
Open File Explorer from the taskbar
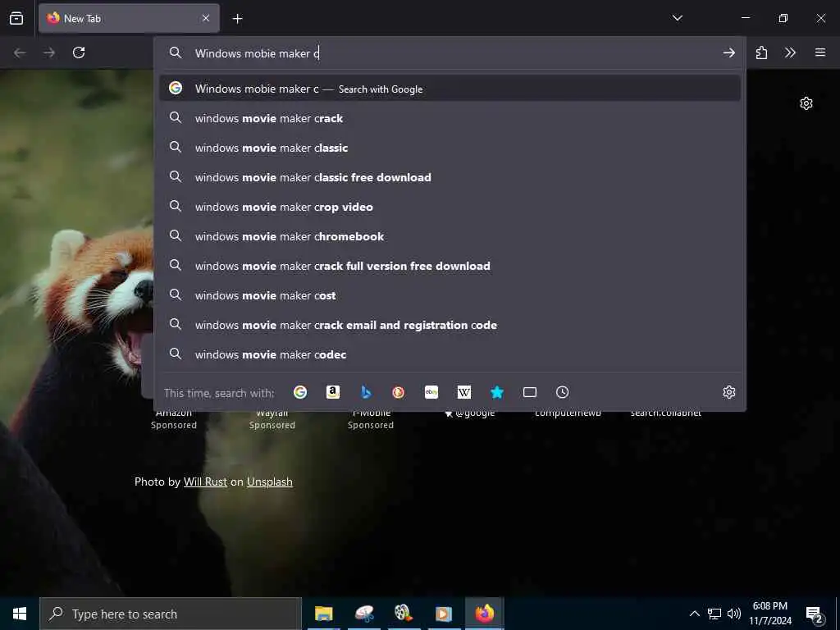click(323, 614)
